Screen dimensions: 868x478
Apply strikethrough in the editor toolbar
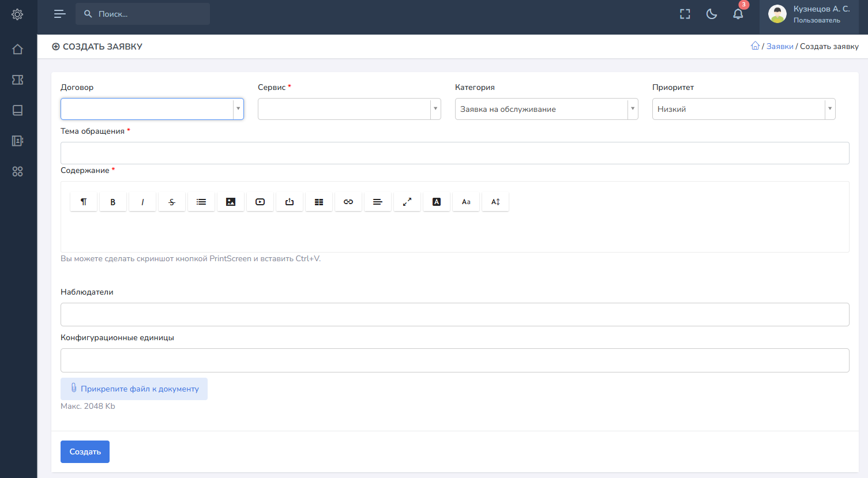pos(172,202)
